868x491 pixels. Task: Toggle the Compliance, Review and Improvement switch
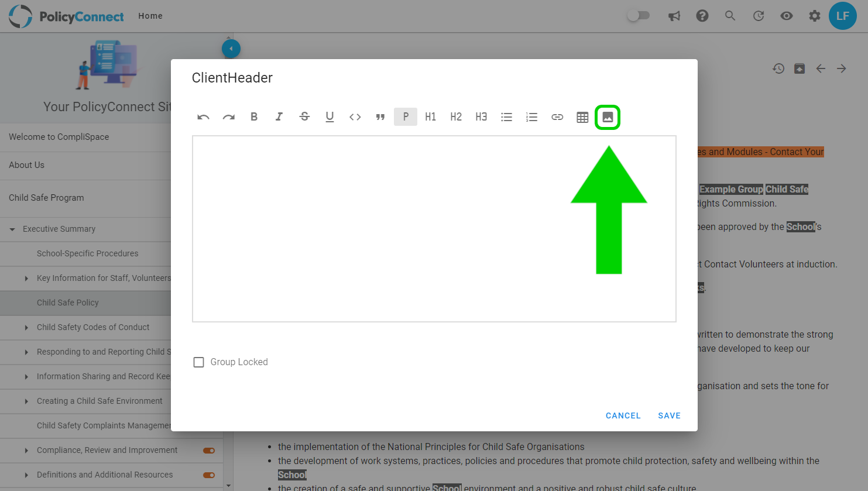209,451
